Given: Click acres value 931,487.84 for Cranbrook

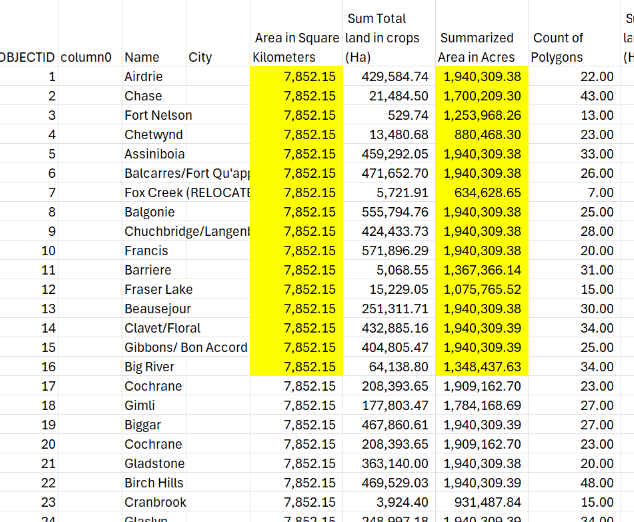Looking at the screenshot, I should tap(488, 503).
